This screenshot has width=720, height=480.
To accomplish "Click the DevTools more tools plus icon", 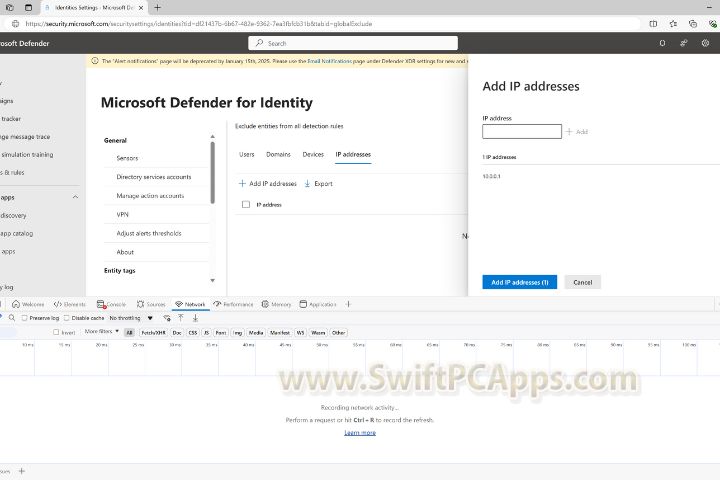I will coord(348,304).
